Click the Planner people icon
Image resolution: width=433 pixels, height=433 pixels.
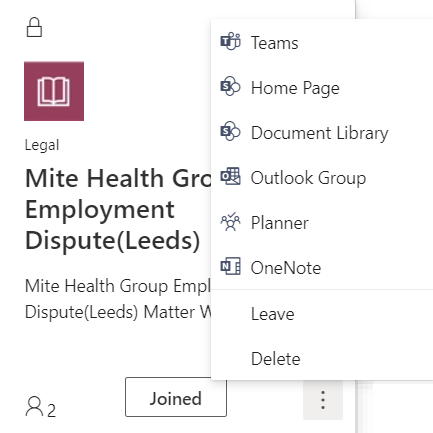230,222
